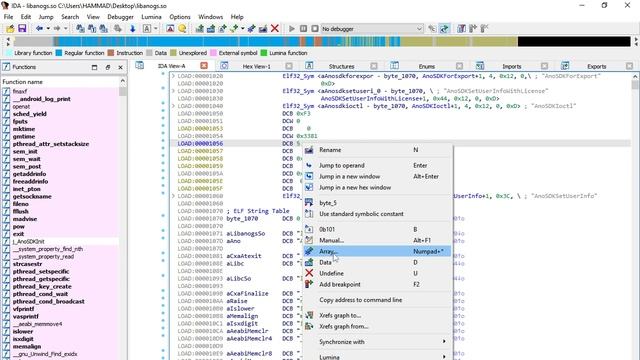Switch to the Structures tab

point(341,66)
